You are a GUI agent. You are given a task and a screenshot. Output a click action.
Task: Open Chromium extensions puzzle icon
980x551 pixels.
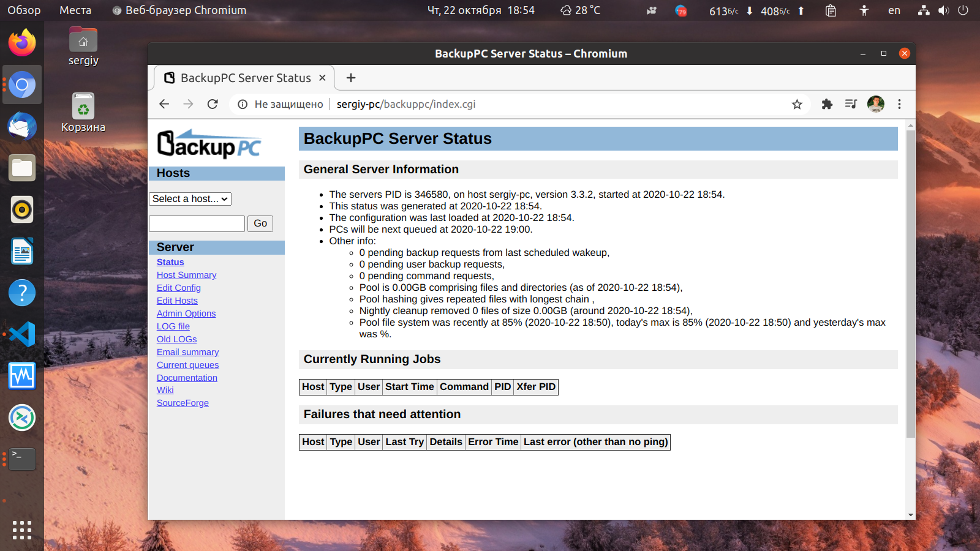(827, 104)
